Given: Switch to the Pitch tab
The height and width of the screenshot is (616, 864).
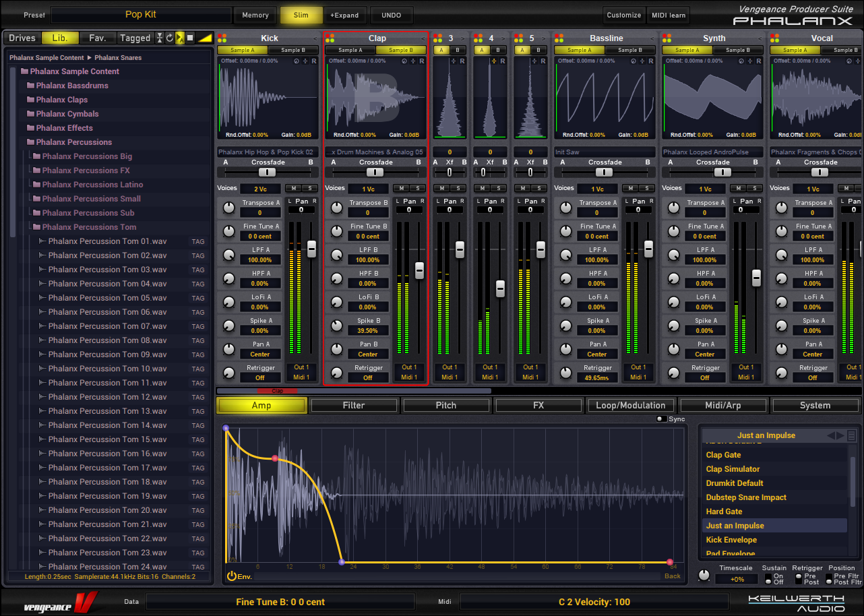Looking at the screenshot, I should tap(446, 405).
